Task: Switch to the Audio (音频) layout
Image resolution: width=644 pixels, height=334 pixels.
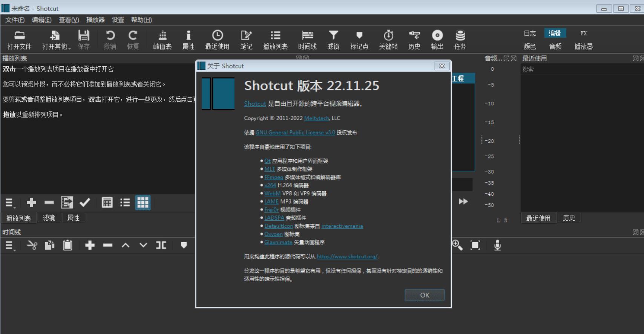Action: point(555,46)
